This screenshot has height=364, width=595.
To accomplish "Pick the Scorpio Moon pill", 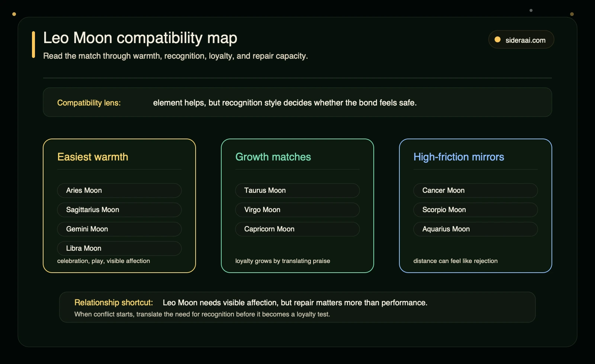I will point(476,210).
